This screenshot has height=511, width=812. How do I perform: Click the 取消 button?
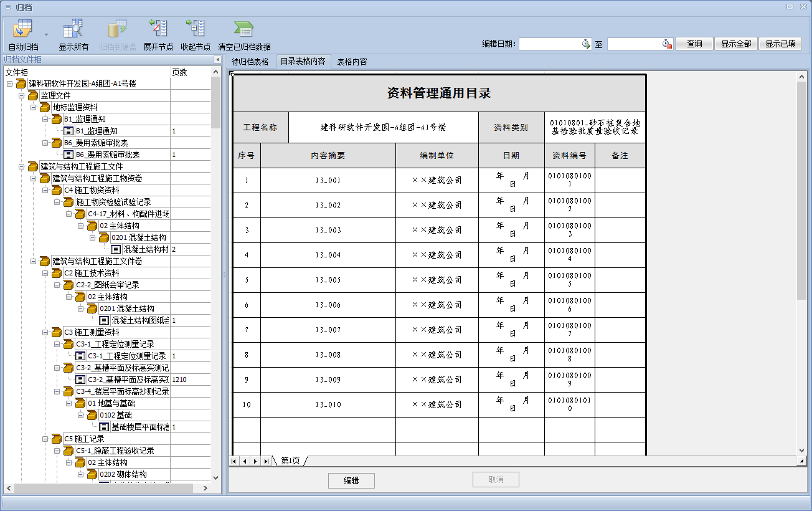point(496,480)
